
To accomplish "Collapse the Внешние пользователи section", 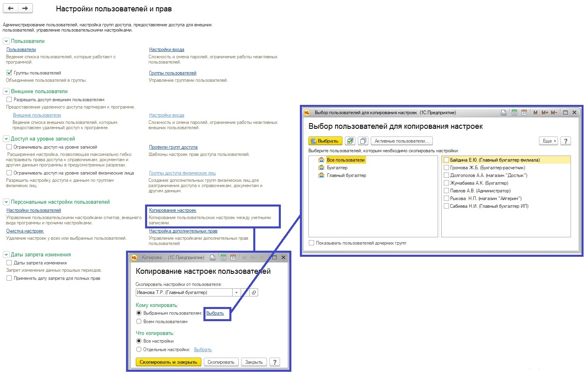I will point(6,92).
